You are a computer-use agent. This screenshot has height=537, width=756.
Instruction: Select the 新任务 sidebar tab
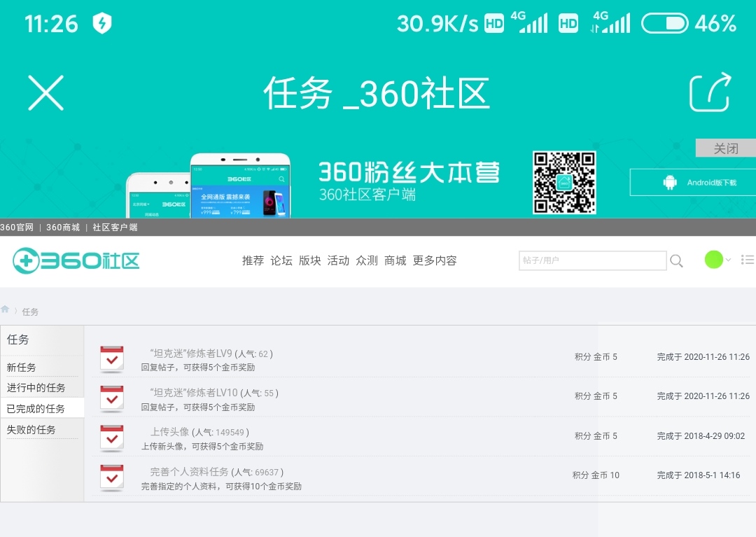[x=21, y=368]
